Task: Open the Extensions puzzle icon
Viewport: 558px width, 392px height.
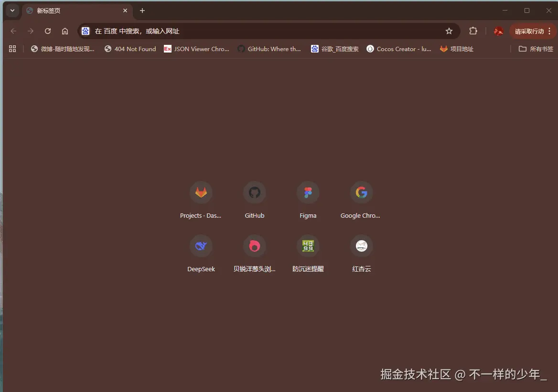Action: point(473,31)
